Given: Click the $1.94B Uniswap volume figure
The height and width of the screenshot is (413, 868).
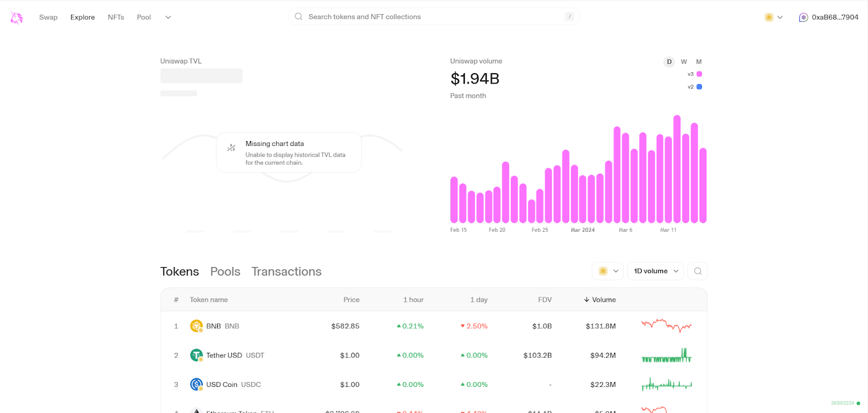Looking at the screenshot, I should pyautogui.click(x=475, y=79).
